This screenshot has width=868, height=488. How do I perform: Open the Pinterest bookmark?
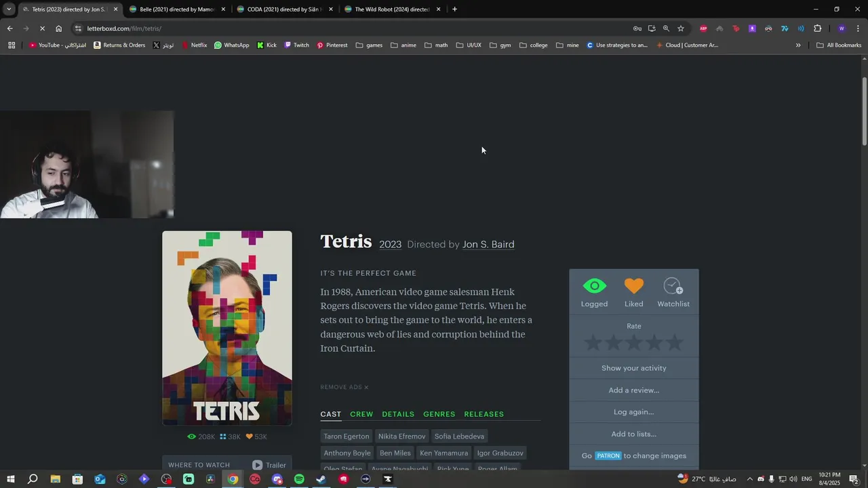pos(332,45)
